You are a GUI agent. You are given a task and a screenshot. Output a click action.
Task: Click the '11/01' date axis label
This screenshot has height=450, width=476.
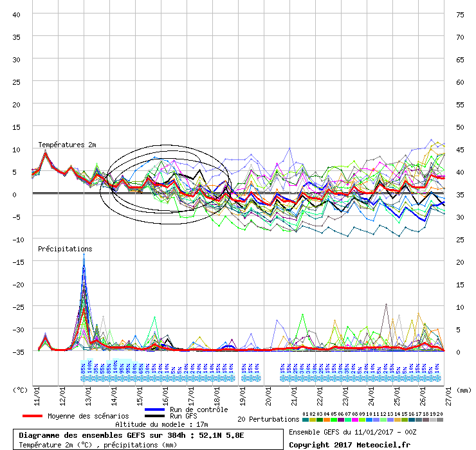point(37,397)
